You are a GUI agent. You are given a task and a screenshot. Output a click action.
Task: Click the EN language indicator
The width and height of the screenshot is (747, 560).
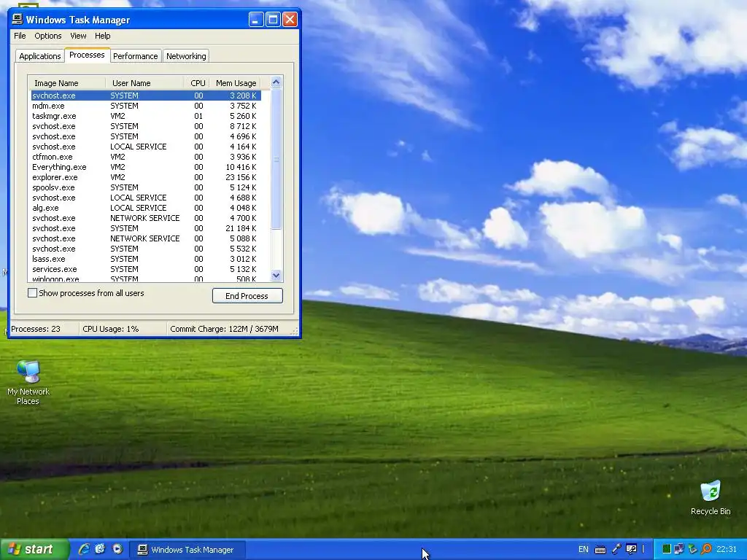583,550
